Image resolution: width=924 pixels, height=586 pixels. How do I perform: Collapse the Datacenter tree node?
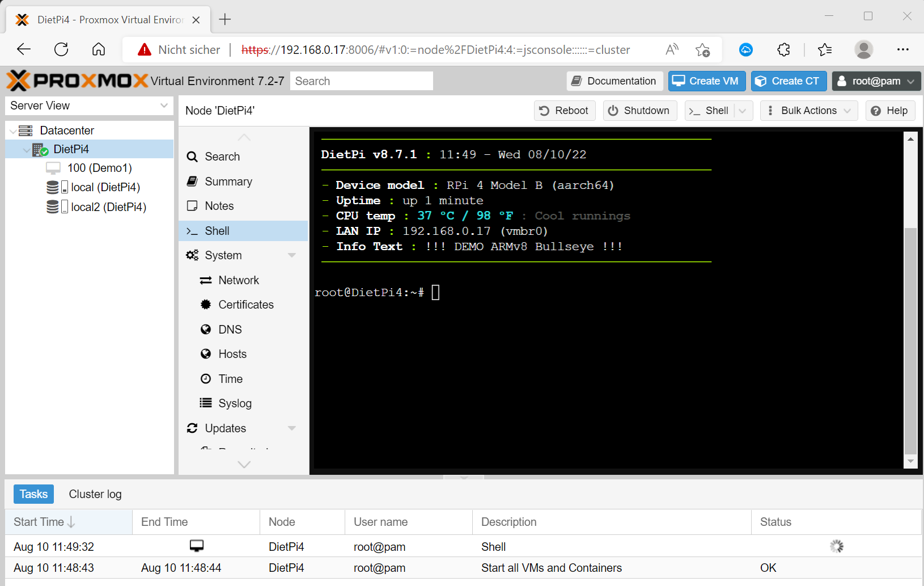[x=13, y=131]
